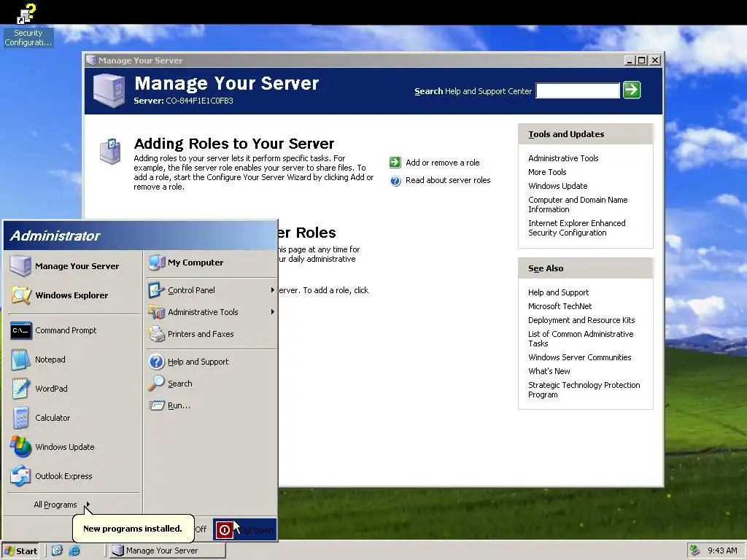
Task: Click the Microsoft TechNet link
Action: point(560,306)
